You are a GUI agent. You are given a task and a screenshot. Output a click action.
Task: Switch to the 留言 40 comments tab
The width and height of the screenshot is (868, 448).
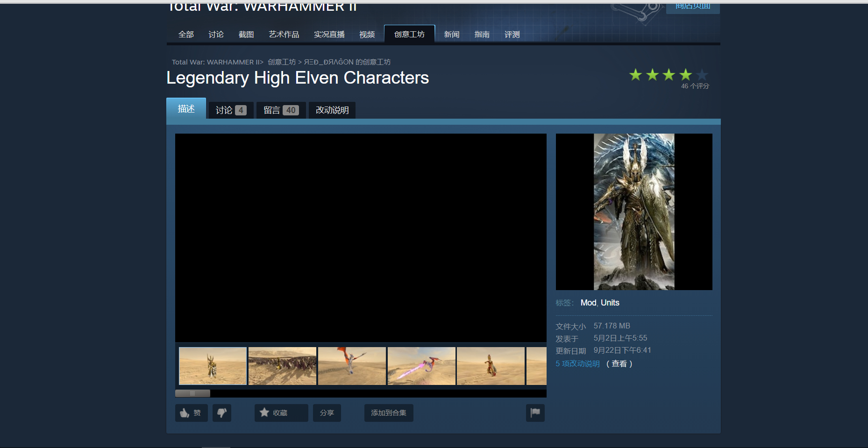(281, 110)
